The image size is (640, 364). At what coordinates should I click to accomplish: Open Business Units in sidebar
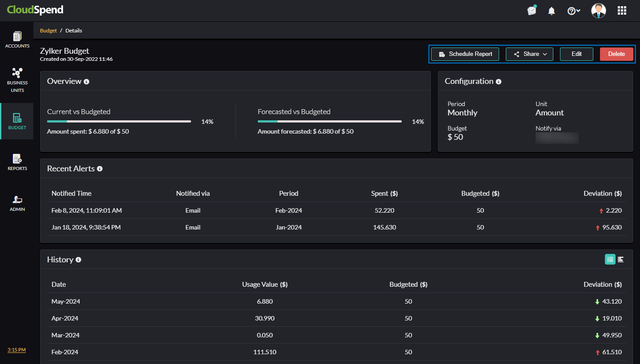(x=17, y=80)
